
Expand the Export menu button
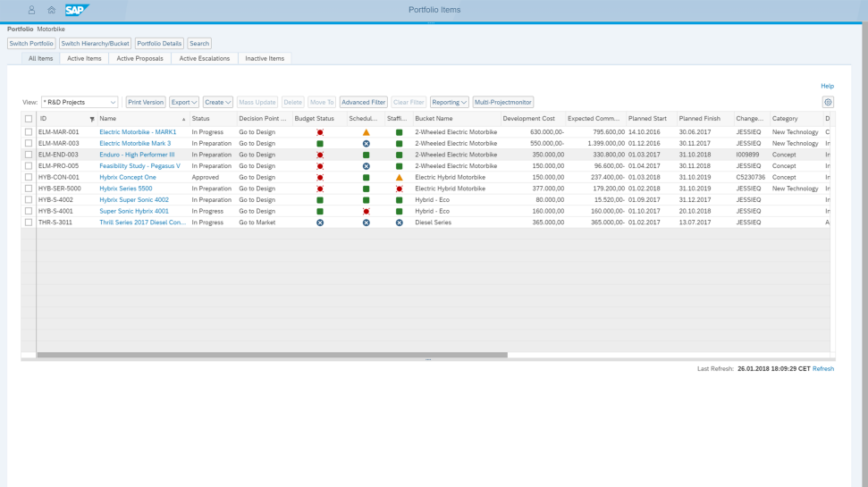(184, 103)
